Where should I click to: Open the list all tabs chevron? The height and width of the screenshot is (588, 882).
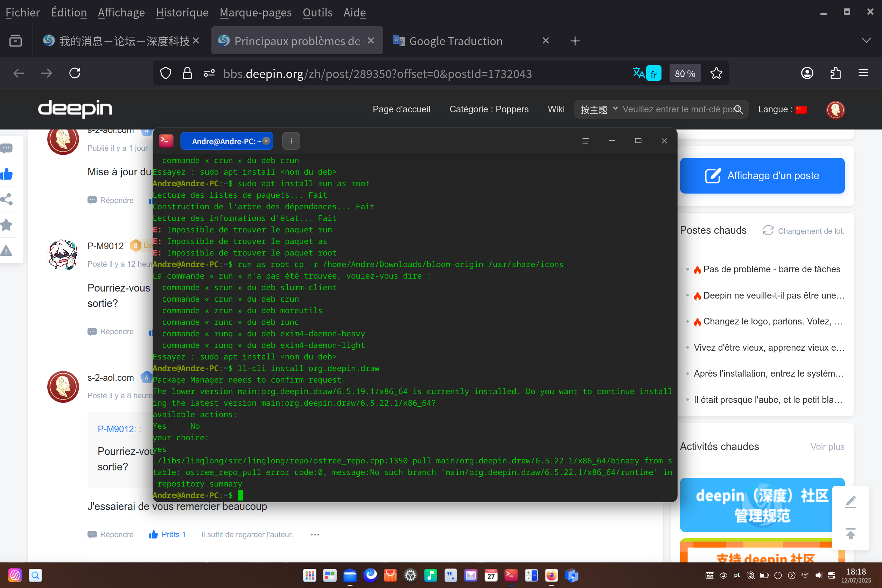click(866, 41)
